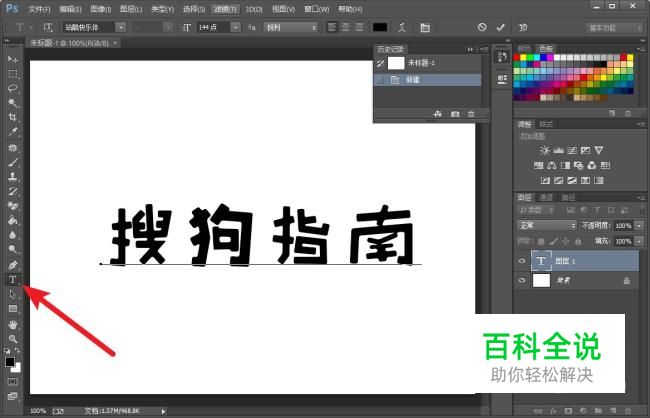Open layer blend mode dropdown 正常
650x418 pixels.
(546, 226)
